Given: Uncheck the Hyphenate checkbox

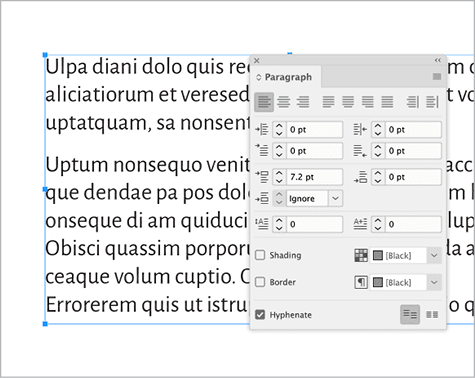Looking at the screenshot, I should [x=260, y=315].
